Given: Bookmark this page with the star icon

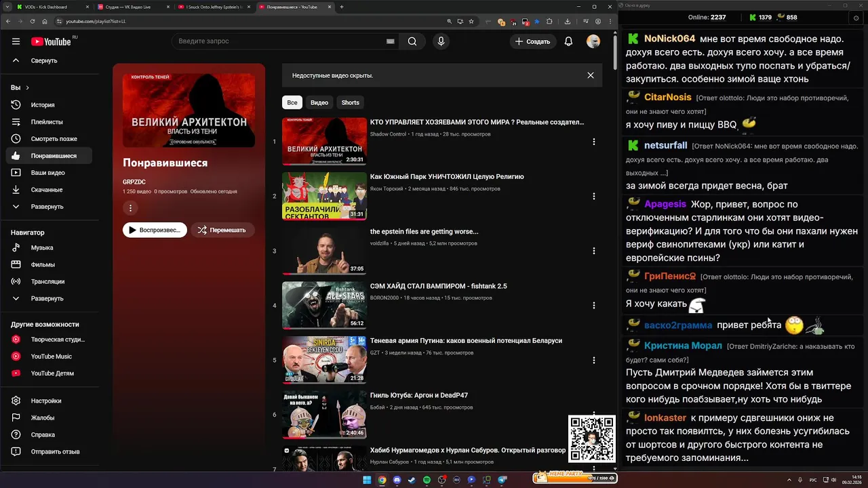Looking at the screenshot, I should [471, 21].
